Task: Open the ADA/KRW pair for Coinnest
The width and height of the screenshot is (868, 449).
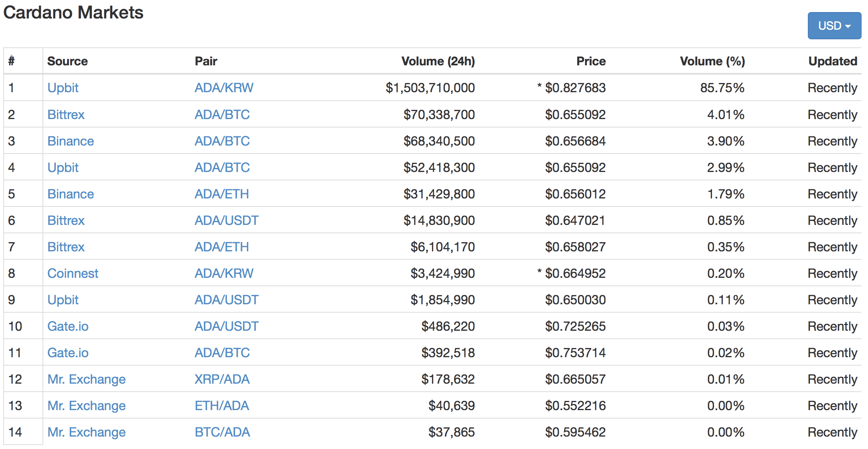Action: [224, 273]
